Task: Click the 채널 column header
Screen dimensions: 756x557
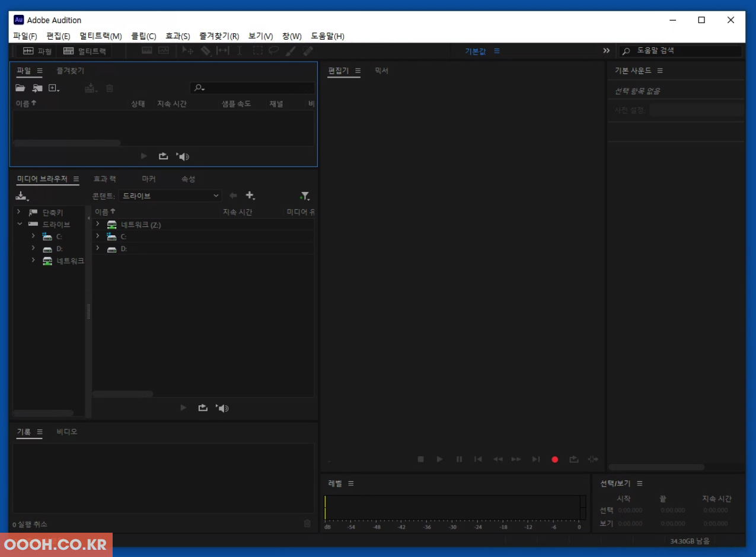Action: point(276,104)
